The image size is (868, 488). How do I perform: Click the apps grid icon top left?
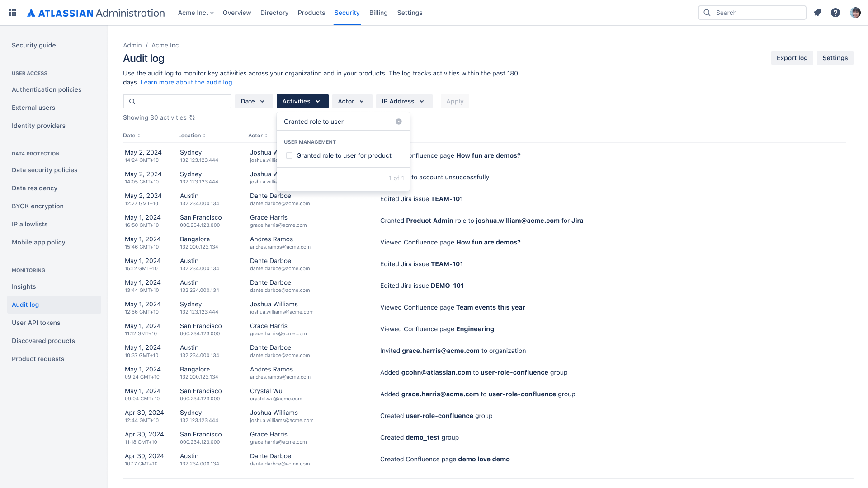coord(12,13)
